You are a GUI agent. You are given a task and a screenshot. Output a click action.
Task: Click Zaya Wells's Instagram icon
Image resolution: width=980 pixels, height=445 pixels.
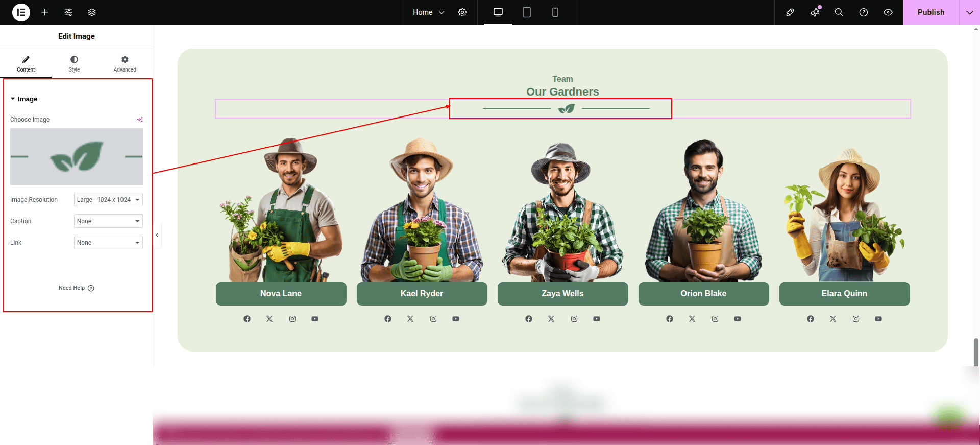(574, 319)
